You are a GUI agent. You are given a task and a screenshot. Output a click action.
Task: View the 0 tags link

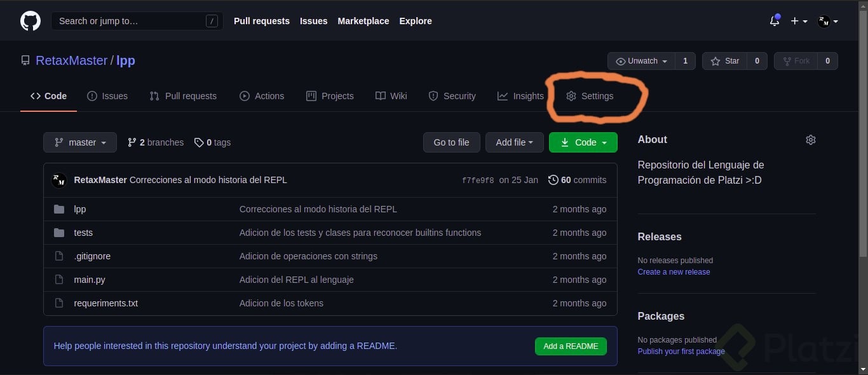coord(212,142)
